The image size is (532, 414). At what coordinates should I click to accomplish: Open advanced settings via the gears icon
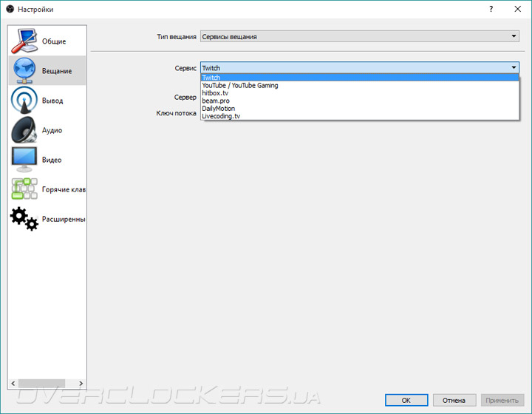24,219
